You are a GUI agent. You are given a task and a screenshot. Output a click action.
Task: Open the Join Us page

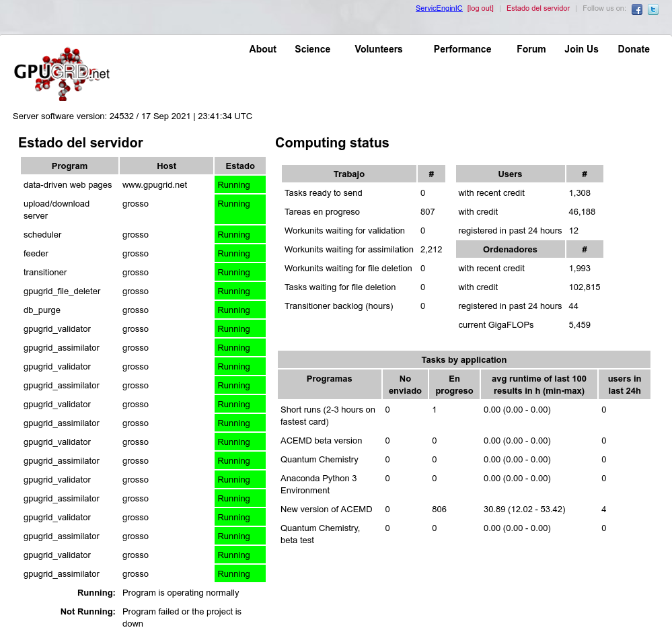click(581, 49)
